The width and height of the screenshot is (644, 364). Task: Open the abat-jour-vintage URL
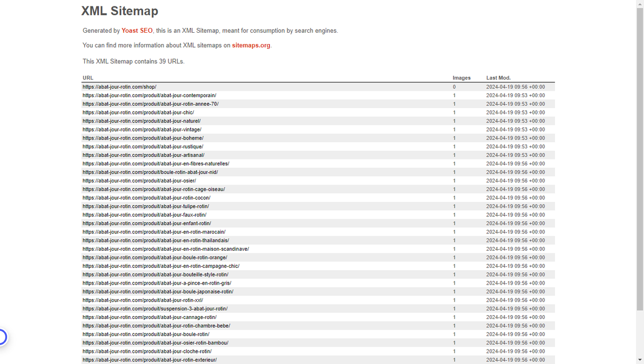pos(142,129)
